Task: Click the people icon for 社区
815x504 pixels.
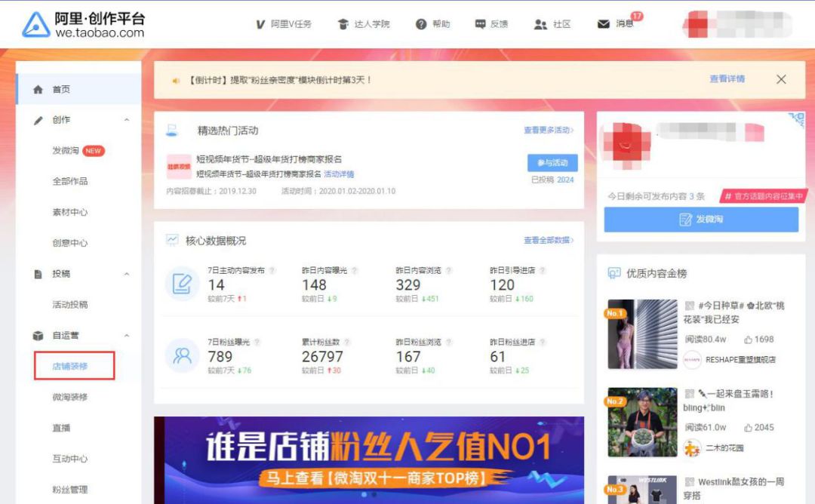Action: point(540,24)
